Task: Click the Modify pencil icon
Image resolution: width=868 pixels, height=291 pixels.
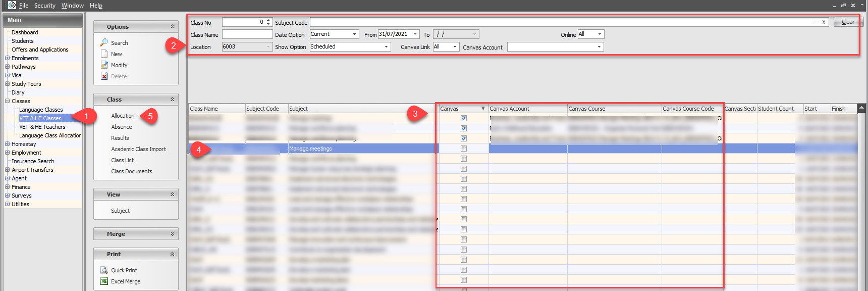Action: 104,65
